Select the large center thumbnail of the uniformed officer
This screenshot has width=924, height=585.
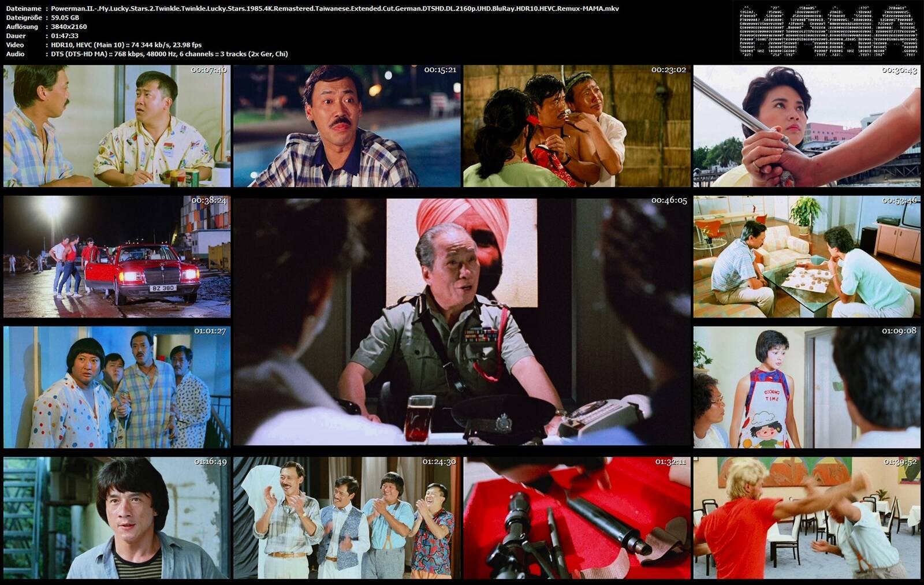click(462, 322)
